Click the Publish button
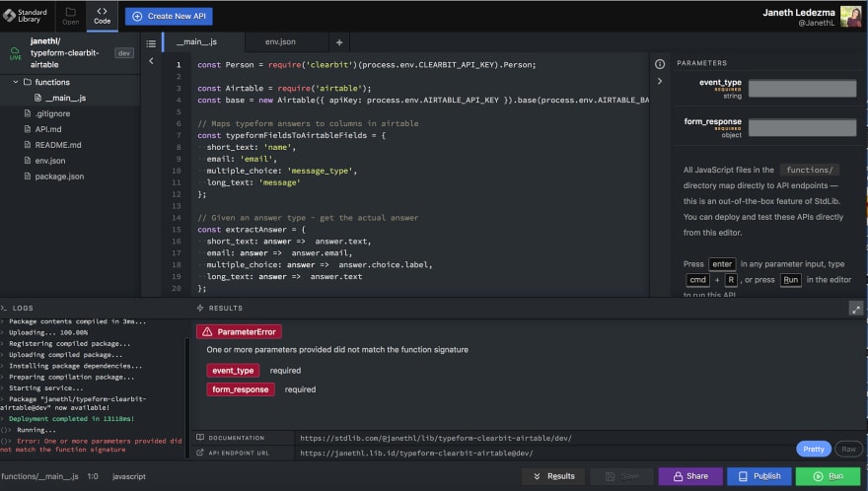This screenshot has width=868, height=491. point(759,476)
